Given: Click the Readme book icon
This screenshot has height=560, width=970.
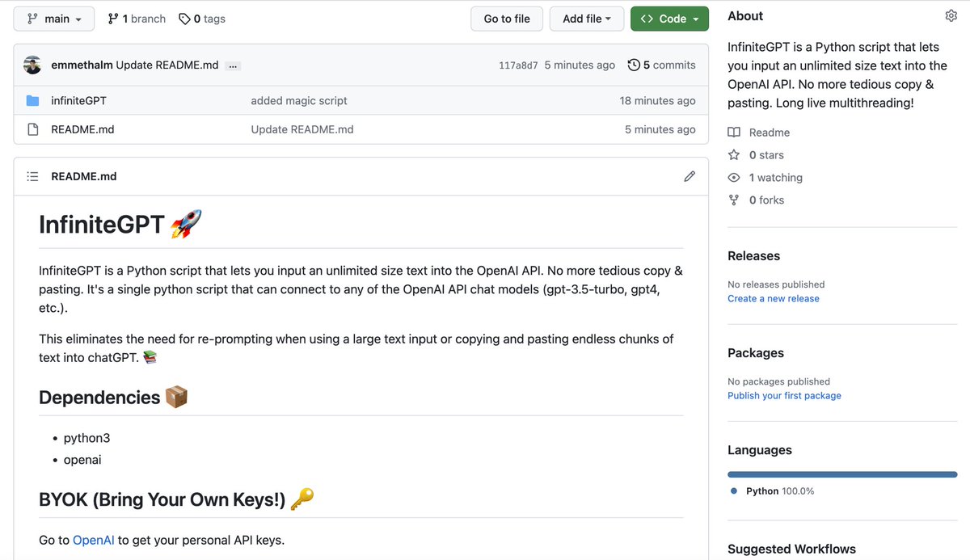Looking at the screenshot, I should [x=734, y=133].
